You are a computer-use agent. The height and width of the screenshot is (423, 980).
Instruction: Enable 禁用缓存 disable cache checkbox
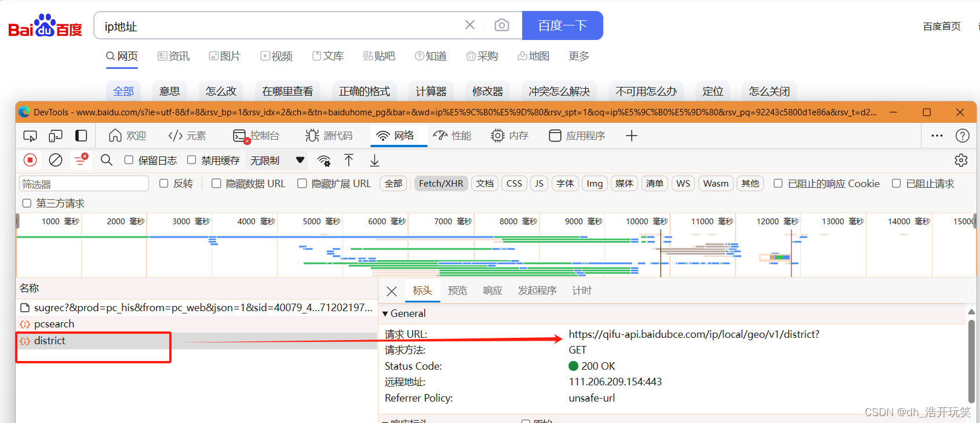(191, 160)
